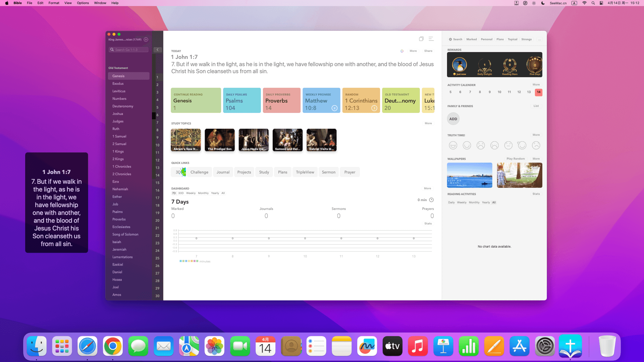The width and height of the screenshot is (644, 362).
Task: Click the ADD family and friends button
Action: click(453, 119)
